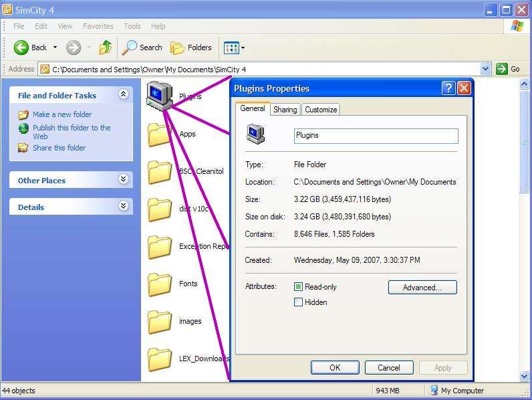
Task: Click the Publish folder globe icon
Action: click(23, 128)
